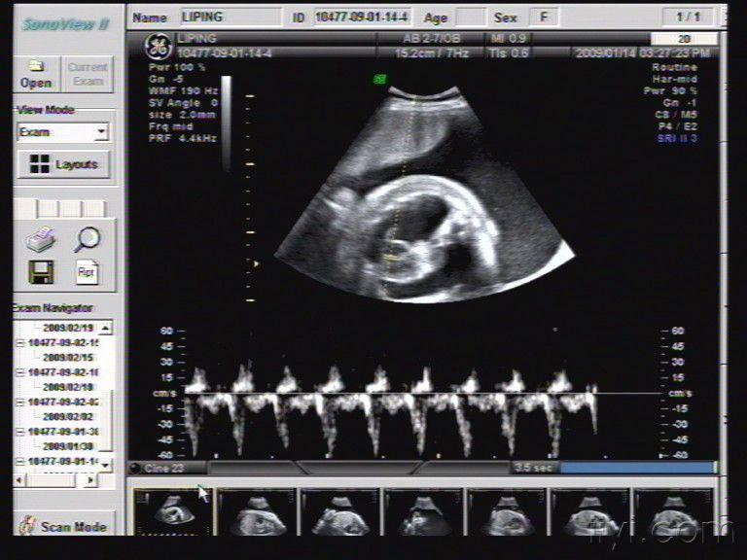The image size is (747, 560).
Task: Click the 10477-09-01-30 exam entry
Action: (x=63, y=432)
